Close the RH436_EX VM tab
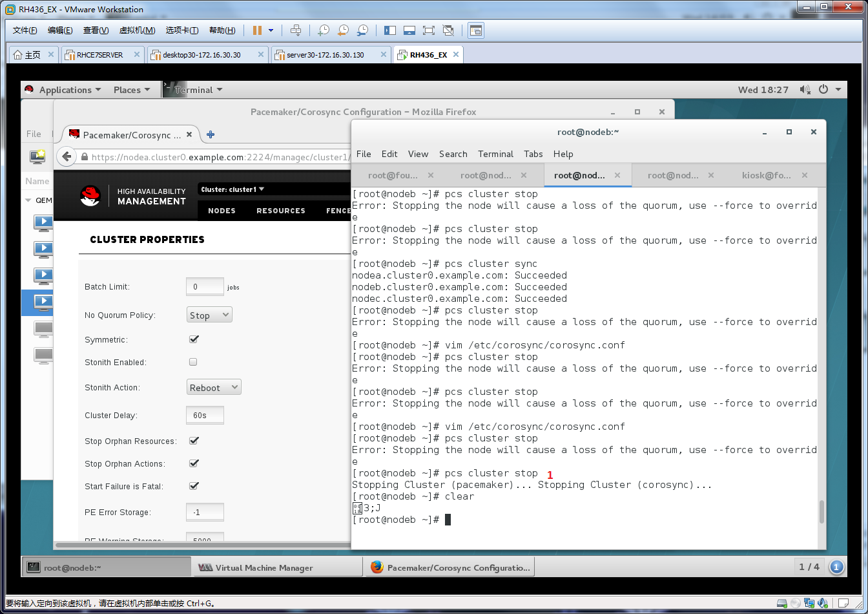Image resolution: width=868 pixels, height=614 pixels. pyautogui.click(x=455, y=55)
